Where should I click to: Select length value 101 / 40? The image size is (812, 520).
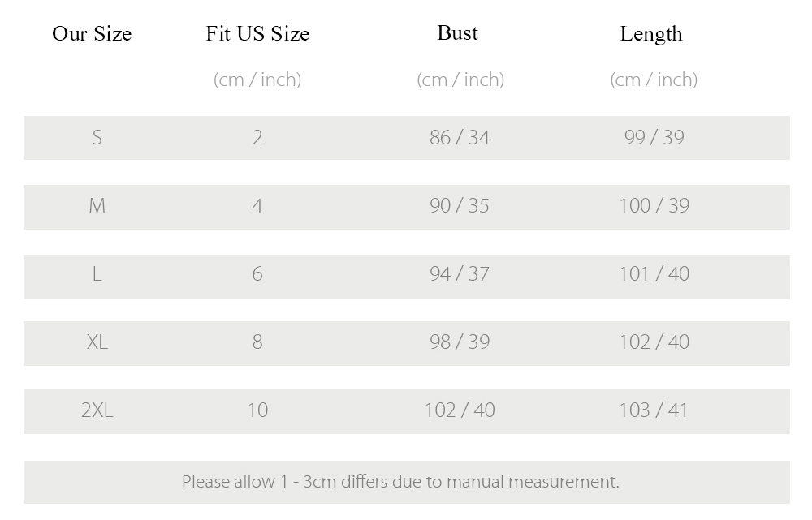click(654, 273)
